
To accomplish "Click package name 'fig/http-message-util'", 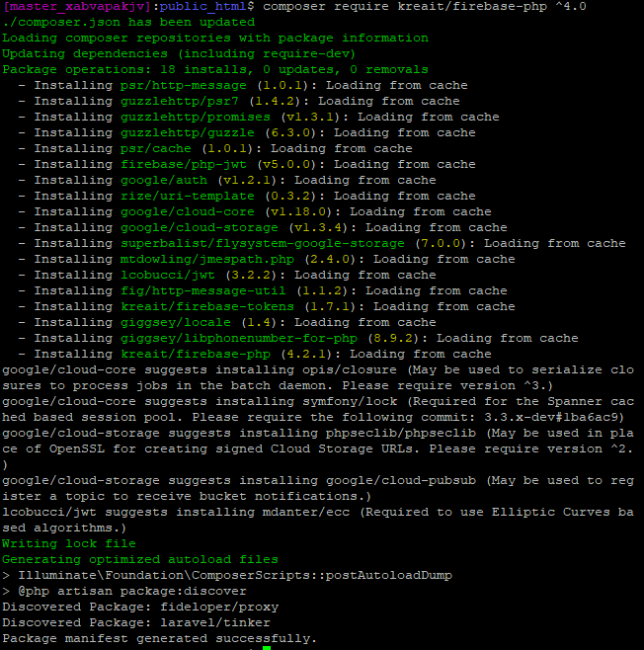I will (203, 290).
